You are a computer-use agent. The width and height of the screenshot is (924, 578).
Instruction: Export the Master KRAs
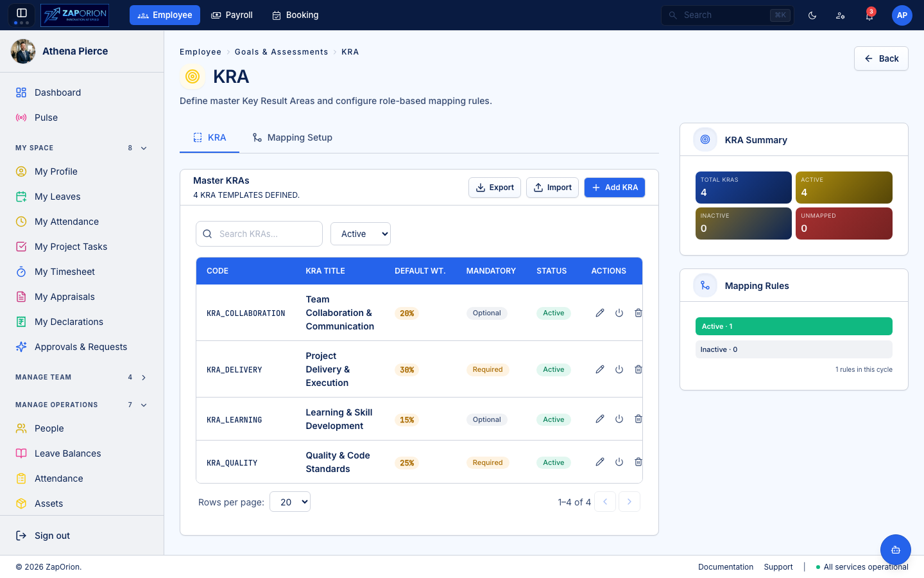495,188
